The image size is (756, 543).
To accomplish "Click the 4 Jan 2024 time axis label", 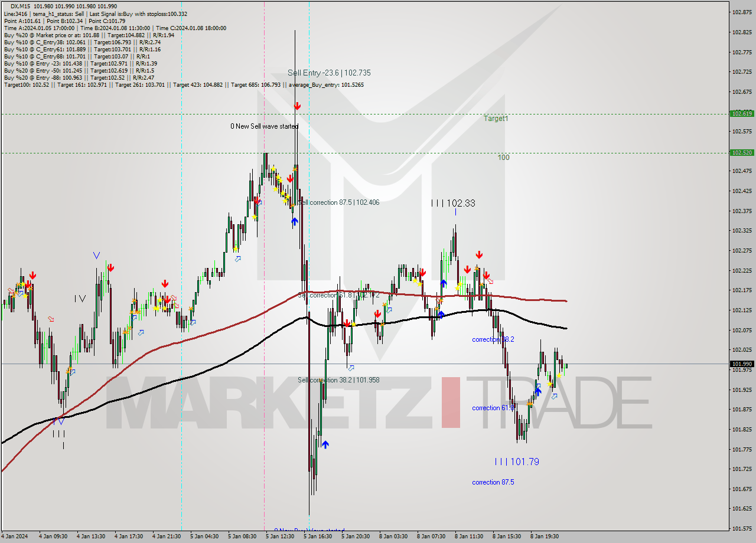I will [x=14, y=537].
